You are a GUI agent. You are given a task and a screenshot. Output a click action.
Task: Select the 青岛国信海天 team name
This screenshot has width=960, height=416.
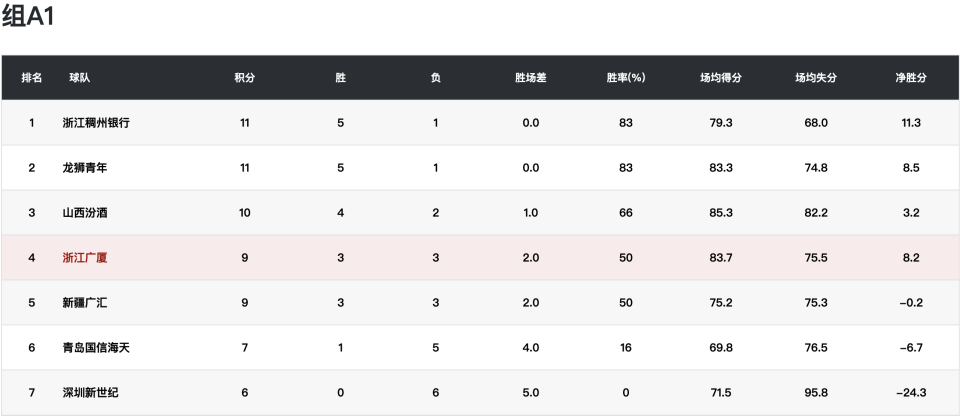point(96,348)
